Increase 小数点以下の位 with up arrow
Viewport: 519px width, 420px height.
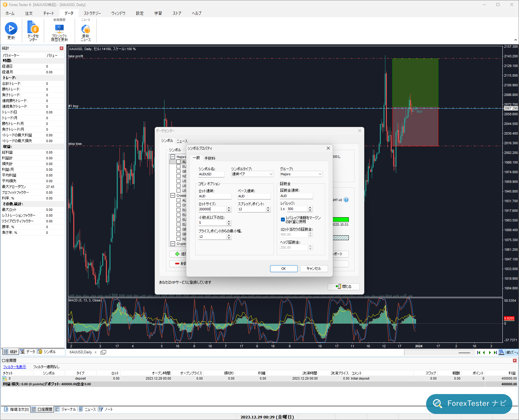229,221
